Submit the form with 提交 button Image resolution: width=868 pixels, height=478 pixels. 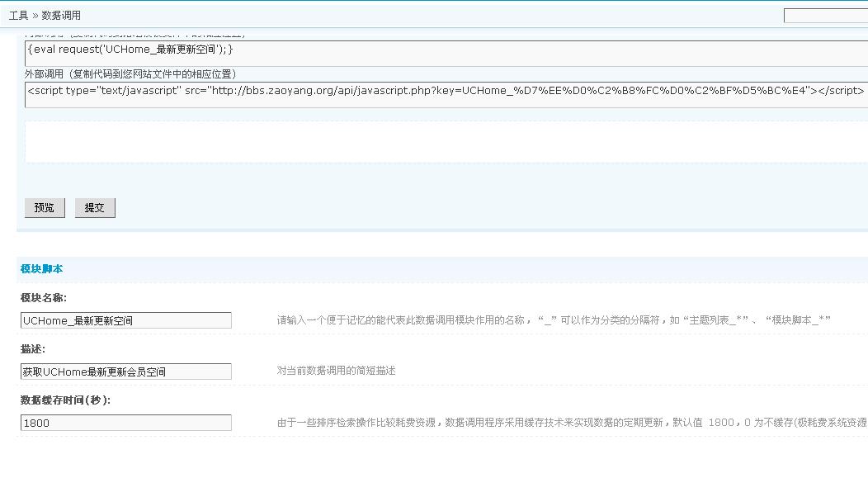95,208
